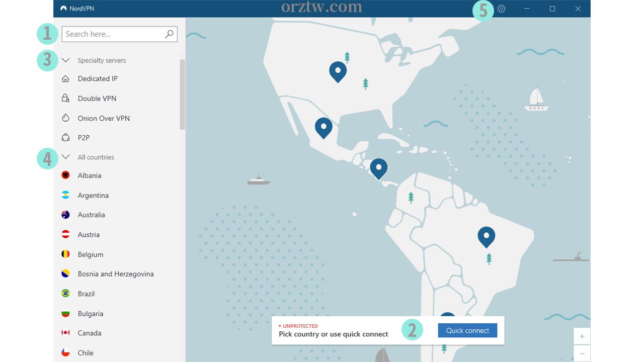This screenshot has width=644, height=362.
Task: Click the NordVPN logo in title bar
Action: tap(63, 9)
